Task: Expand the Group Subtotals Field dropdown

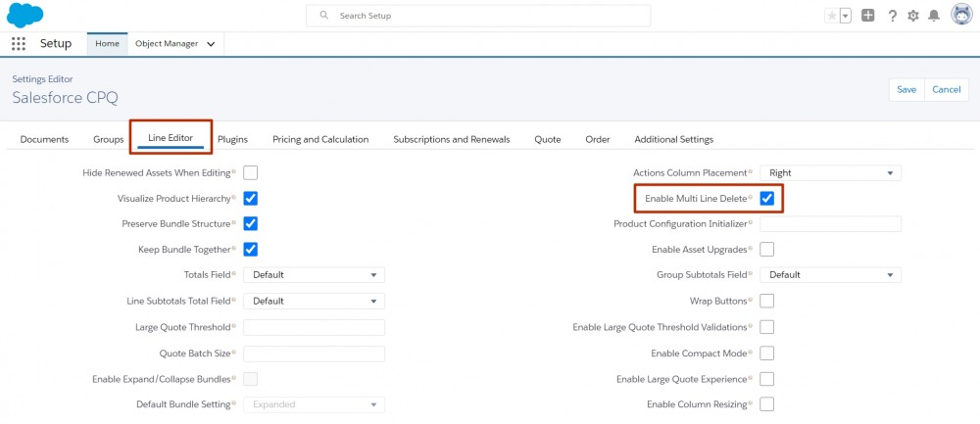Action: [x=831, y=275]
